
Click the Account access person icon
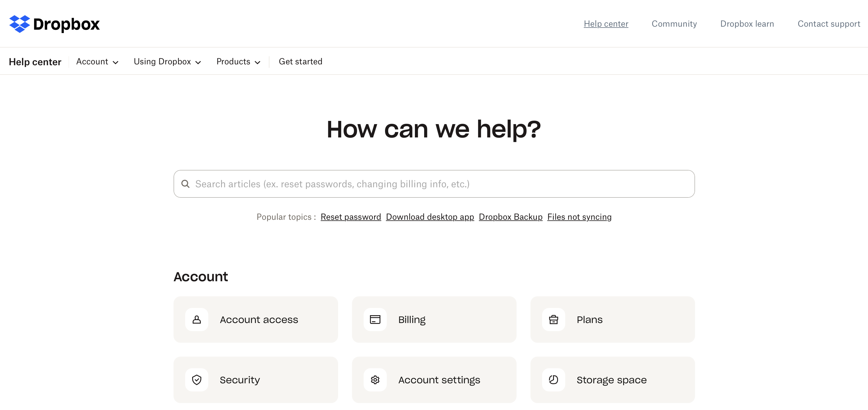tap(197, 320)
